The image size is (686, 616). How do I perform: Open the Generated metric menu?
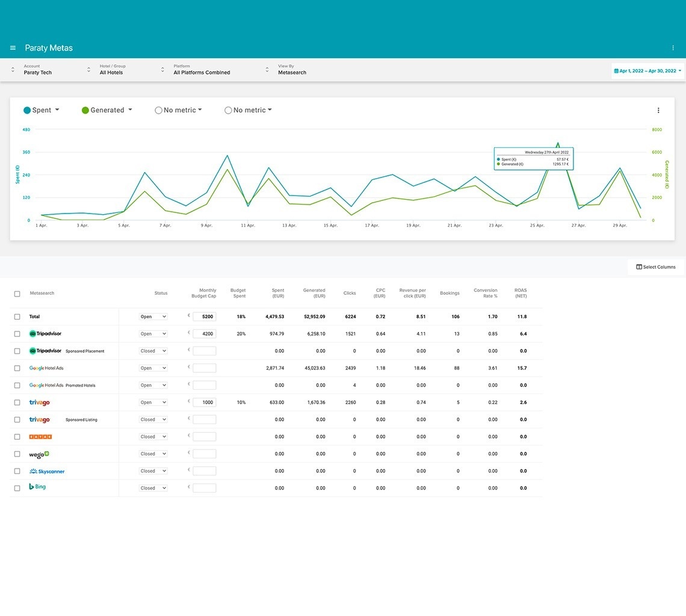(107, 110)
